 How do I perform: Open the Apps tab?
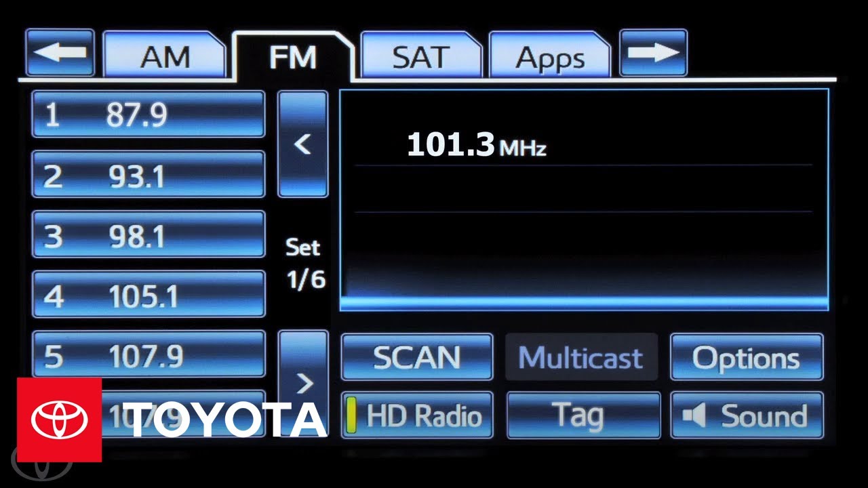coord(550,55)
